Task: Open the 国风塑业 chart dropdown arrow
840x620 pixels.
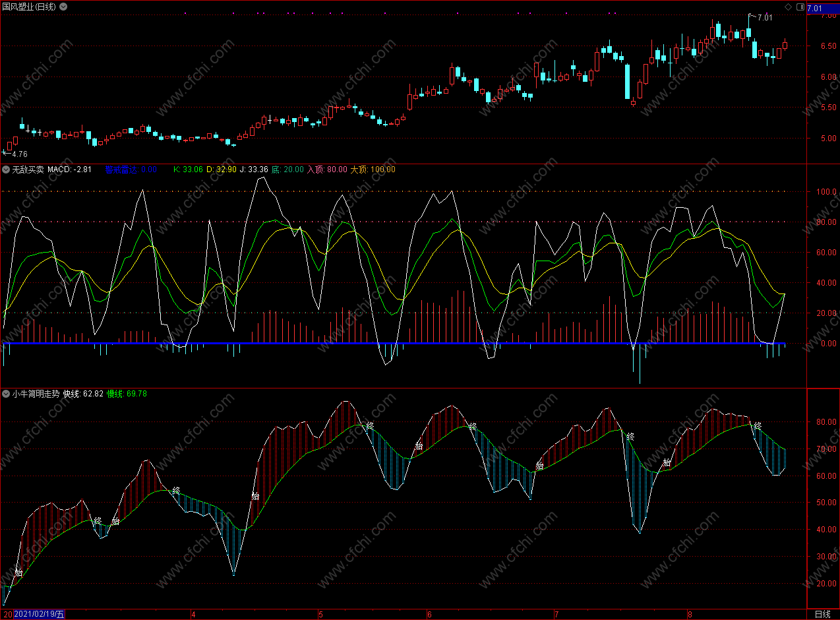Action: click(x=63, y=7)
